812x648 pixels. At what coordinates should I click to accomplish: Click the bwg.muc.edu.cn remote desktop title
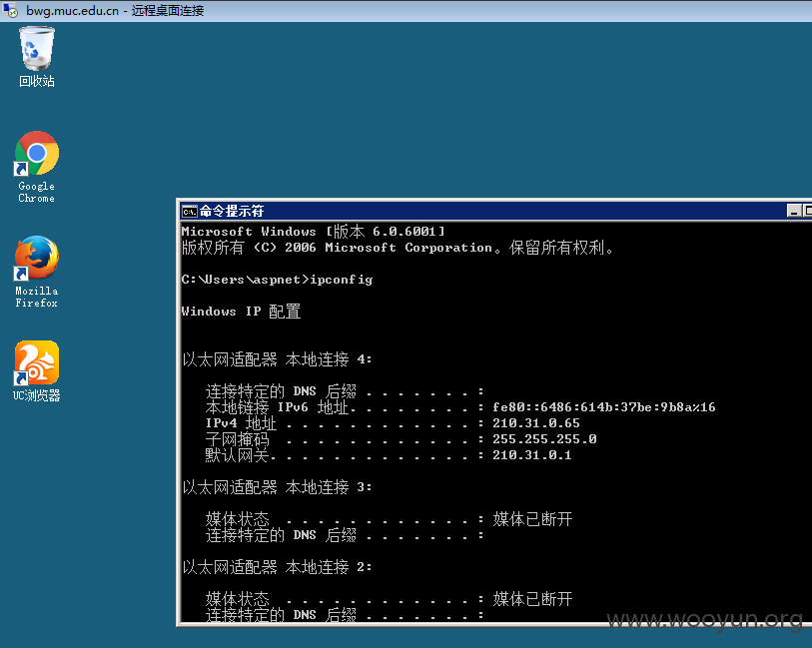(x=115, y=10)
